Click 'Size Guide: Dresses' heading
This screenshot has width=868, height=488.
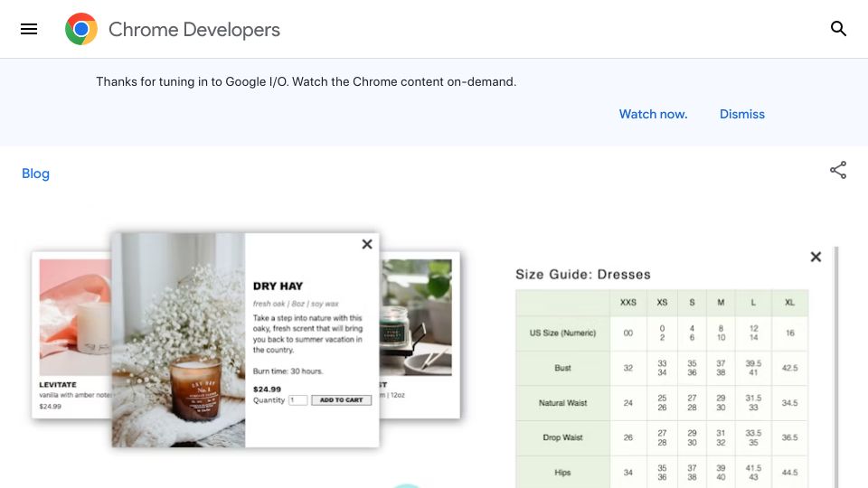pos(583,275)
